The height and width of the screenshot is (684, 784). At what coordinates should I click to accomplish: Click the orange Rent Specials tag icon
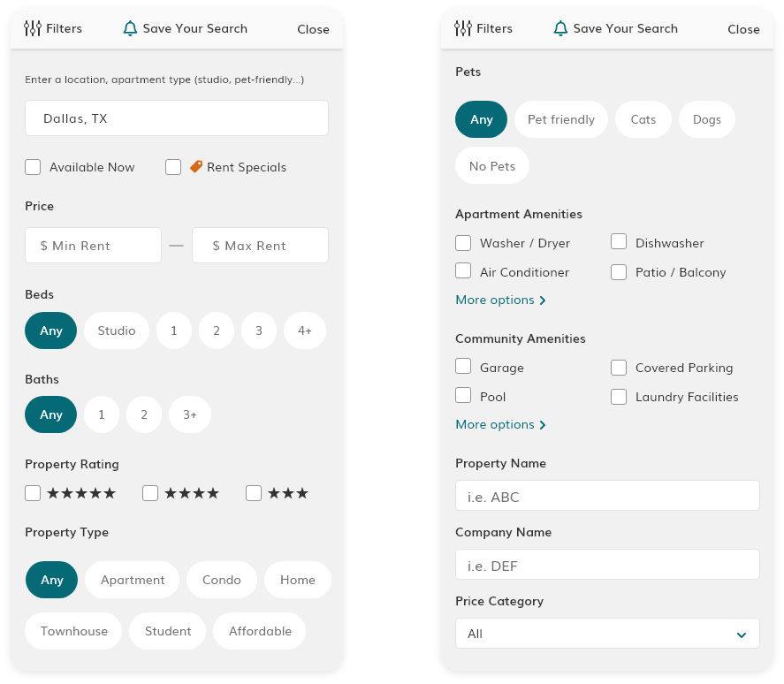(x=196, y=166)
